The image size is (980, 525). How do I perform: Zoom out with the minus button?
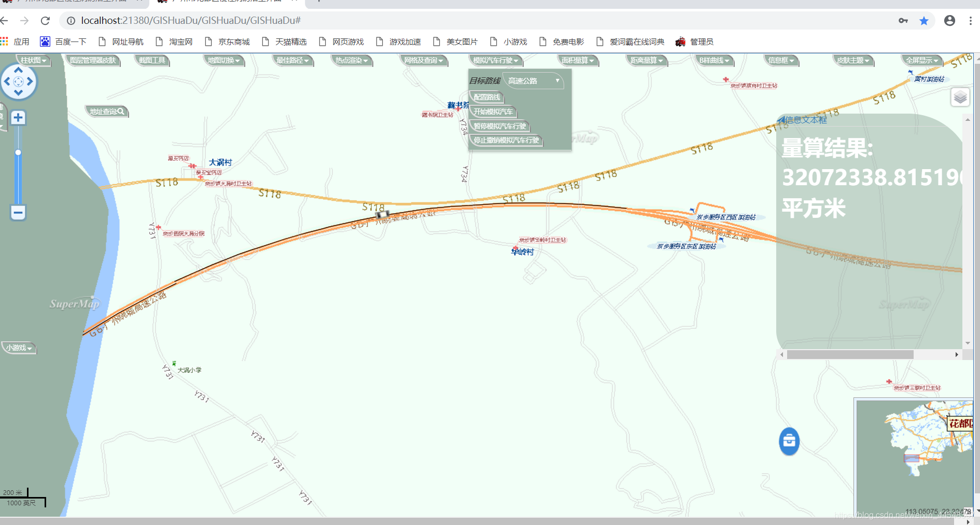pyautogui.click(x=18, y=212)
